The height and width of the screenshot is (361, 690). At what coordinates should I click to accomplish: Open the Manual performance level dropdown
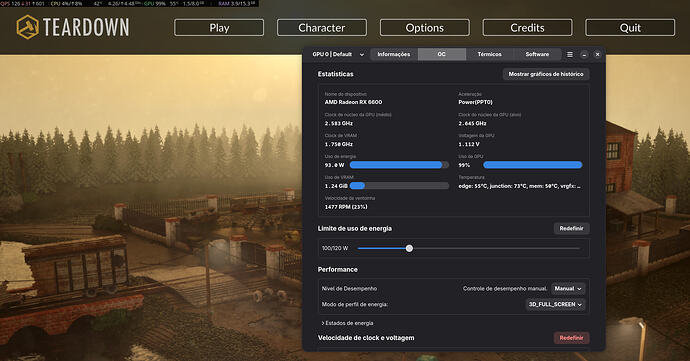click(568, 289)
